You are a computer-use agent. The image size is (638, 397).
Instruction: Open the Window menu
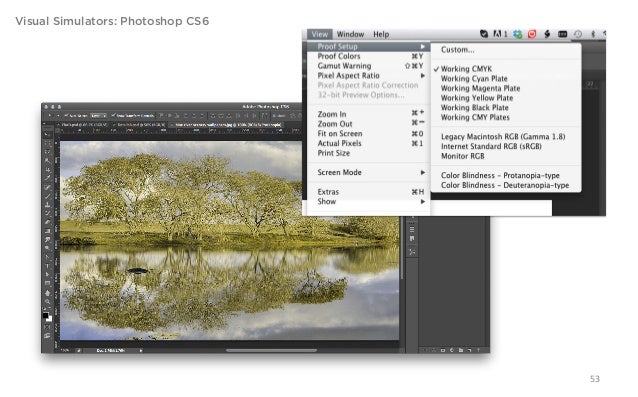350,34
